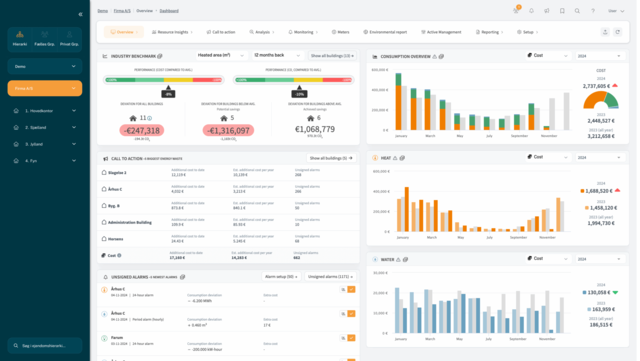This screenshot has width=640, height=361.
Task: Open the User menu dropdown
Action: pyautogui.click(x=616, y=11)
